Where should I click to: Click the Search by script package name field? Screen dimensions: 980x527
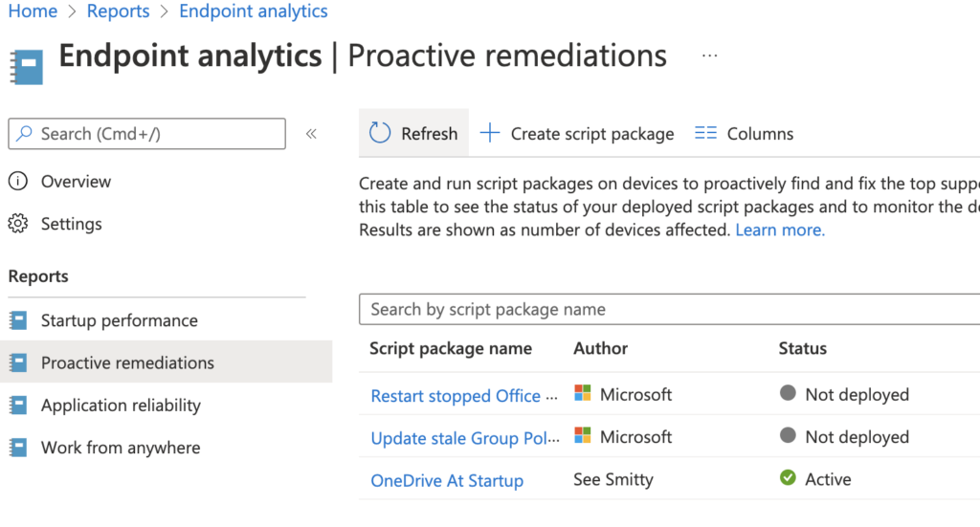pyautogui.click(x=669, y=309)
